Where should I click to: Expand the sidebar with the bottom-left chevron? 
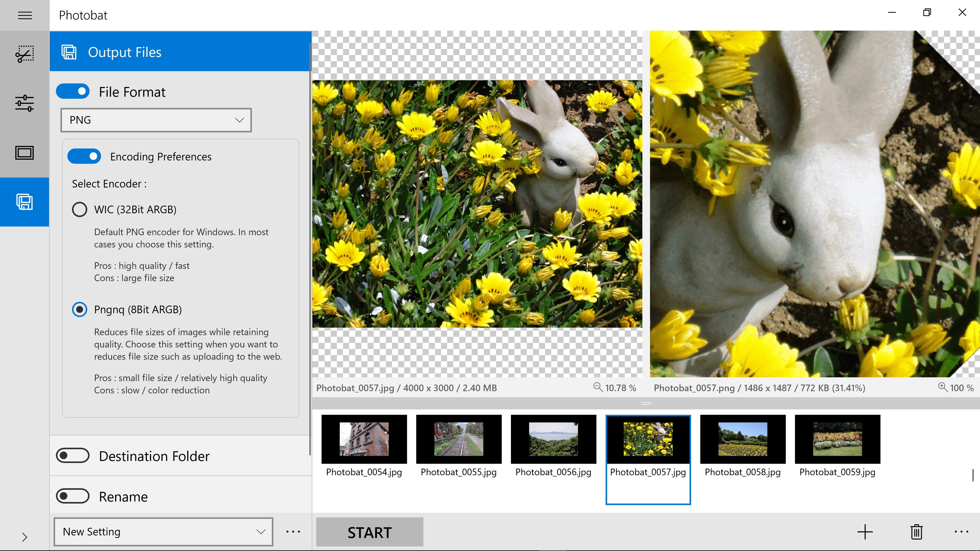pos(25,537)
